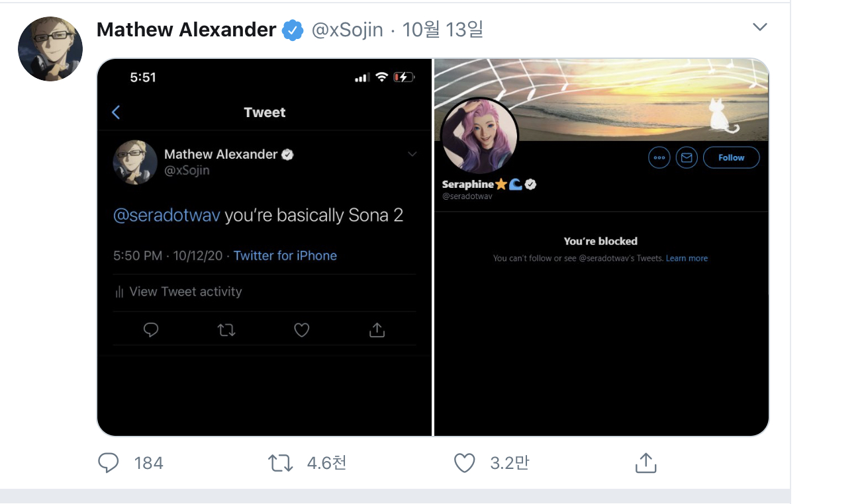This screenshot has width=864, height=504.
Task: Open the Mathew Alexander display name
Action: (186, 30)
